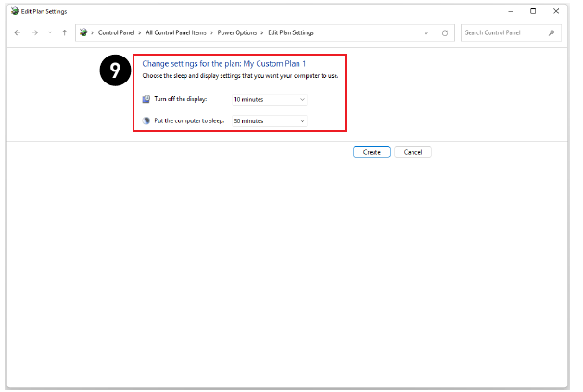The width and height of the screenshot is (583, 392).
Task: Click the Create button
Action: [372, 152]
